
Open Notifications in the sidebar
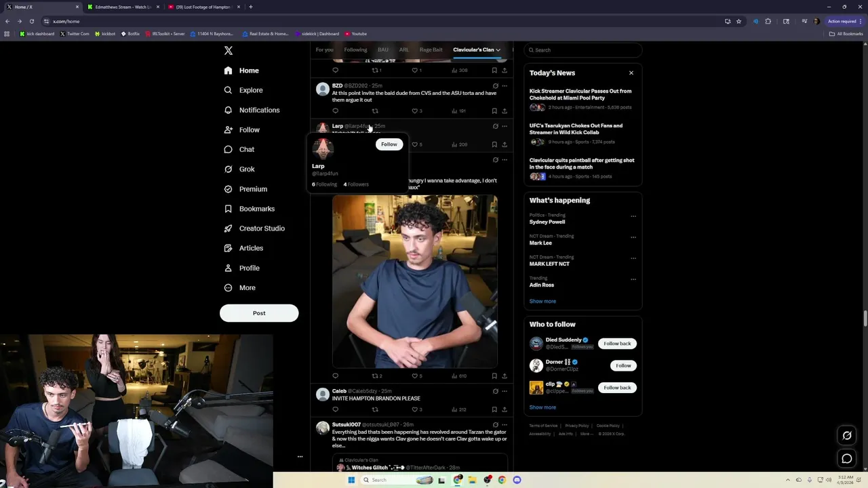pyautogui.click(x=252, y=110)
